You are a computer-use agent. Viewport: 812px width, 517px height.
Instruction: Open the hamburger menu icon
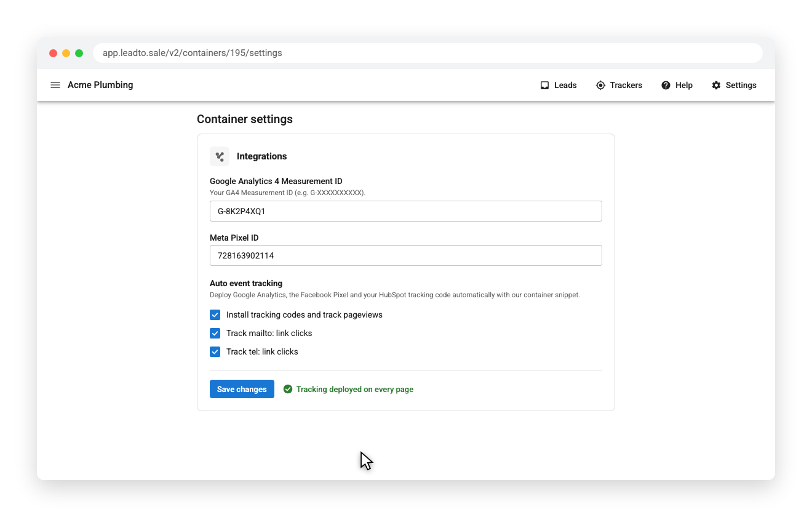[55, 85]
